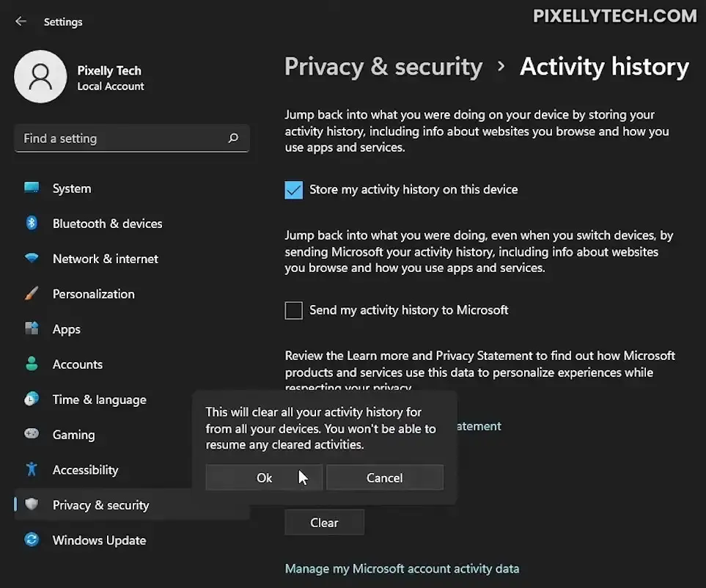This screenshot has height=588, width=706.
Task: Cancel the clear history dialog
Action: pyautogui.click(x=384, y=477)
